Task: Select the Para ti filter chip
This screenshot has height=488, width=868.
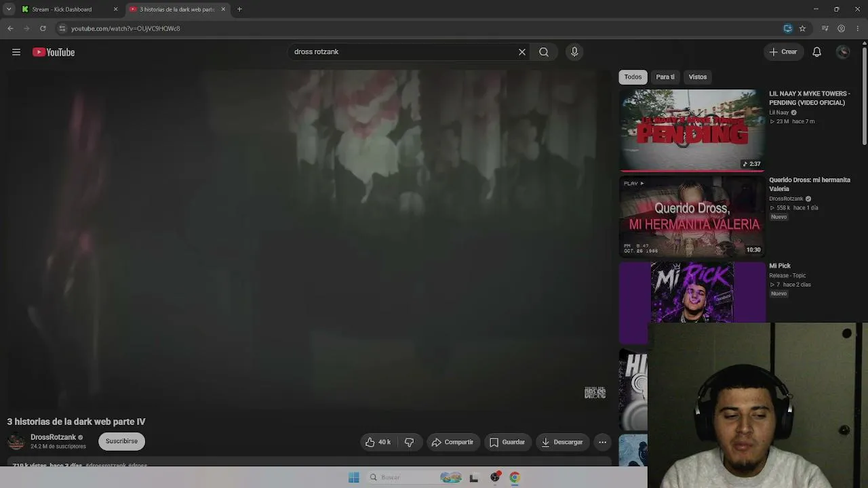Action: pyautogui.click(x=665, y=77)
